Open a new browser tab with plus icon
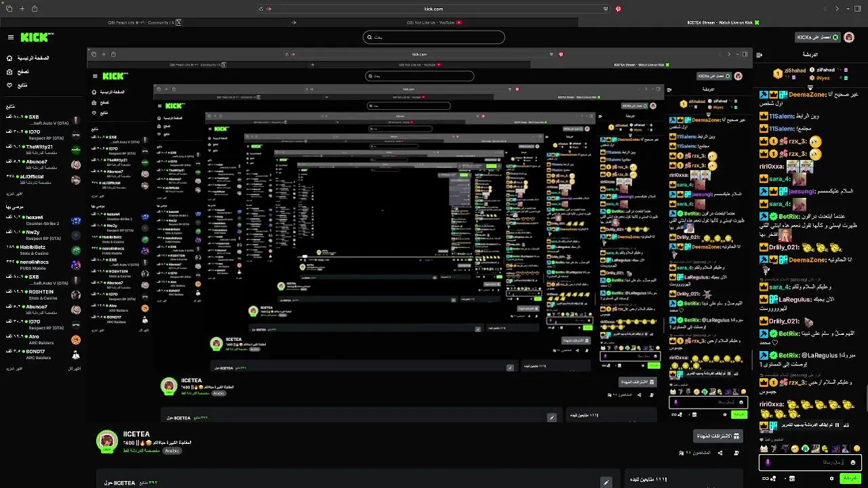The height and width of the screenshot is (488, 868). coord(22,9)
